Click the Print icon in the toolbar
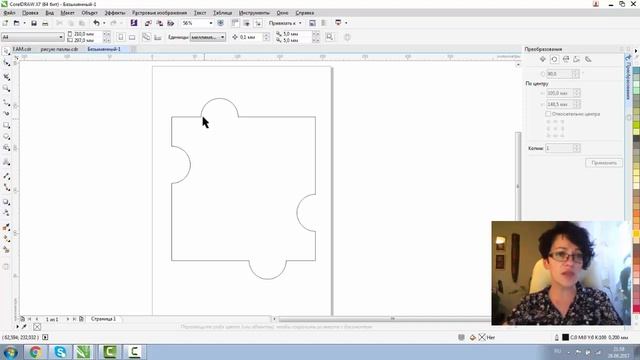This screenshot has height=360, width=640. click(45, 23)
